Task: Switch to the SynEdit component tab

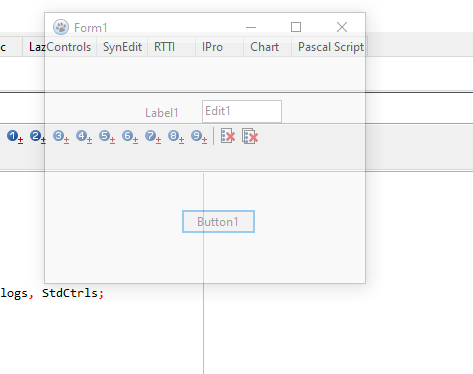Action: click(x=122, y=47)
